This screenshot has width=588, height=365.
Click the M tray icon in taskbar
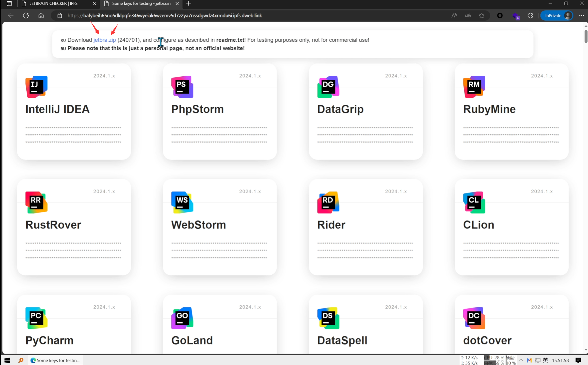pyautogui.click(x=529, y=360)
